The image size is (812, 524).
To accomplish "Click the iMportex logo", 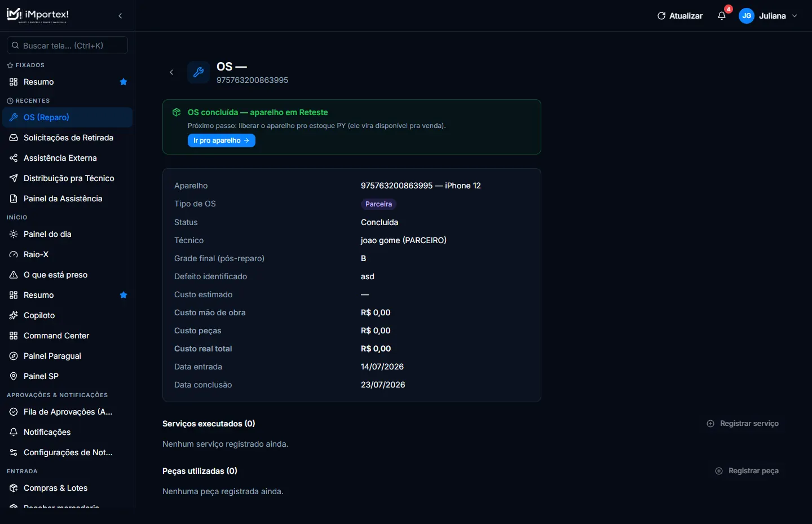I will tap(38, 15).
